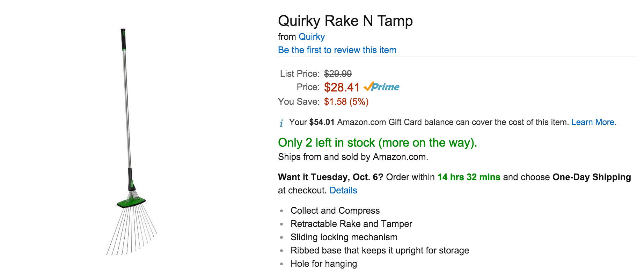
Task: Click the 'Collect and Compress' bullet point
Action: [x=335, y=211]
